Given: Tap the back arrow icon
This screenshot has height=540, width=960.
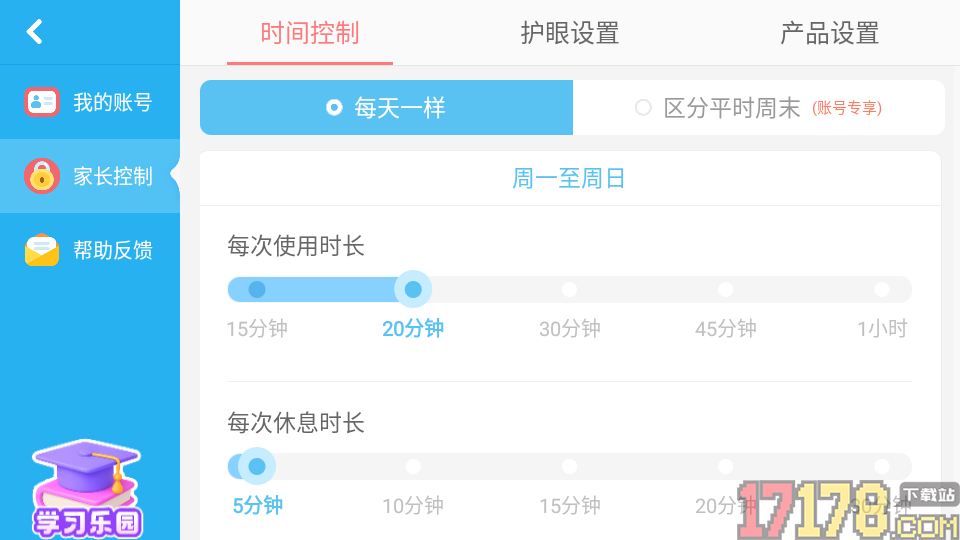Looking at the screenshot, I should [35, 32].
